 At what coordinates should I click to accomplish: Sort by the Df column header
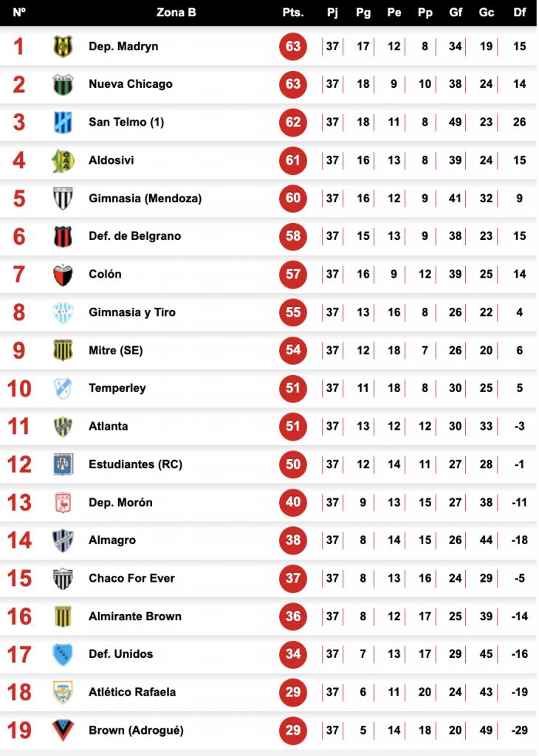click(x=520, y=13)
